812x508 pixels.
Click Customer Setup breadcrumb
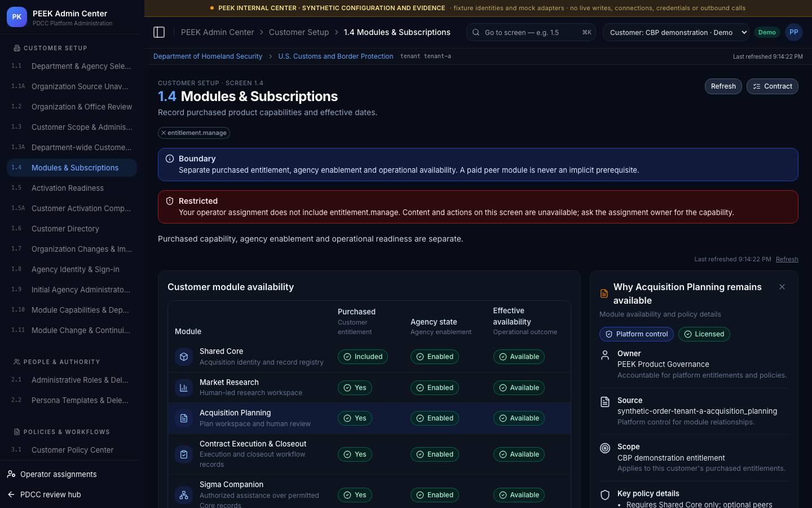[x=299, y=32]
